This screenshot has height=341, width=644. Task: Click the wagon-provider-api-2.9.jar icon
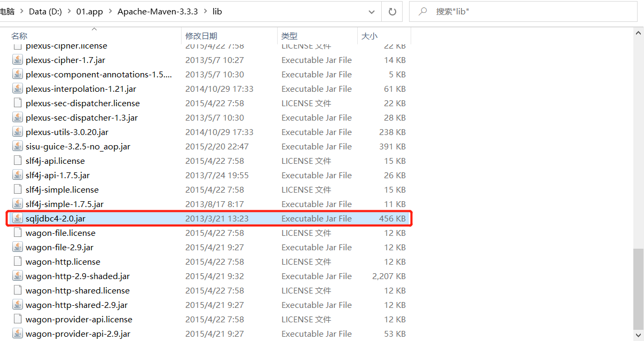[x=18, y=334]
